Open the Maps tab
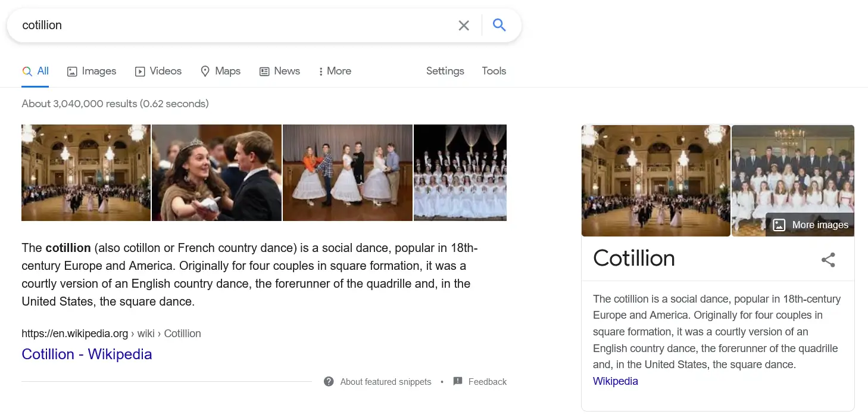This screenshot has width=868, height=414. pyautogui.click(x=220, y=71)
